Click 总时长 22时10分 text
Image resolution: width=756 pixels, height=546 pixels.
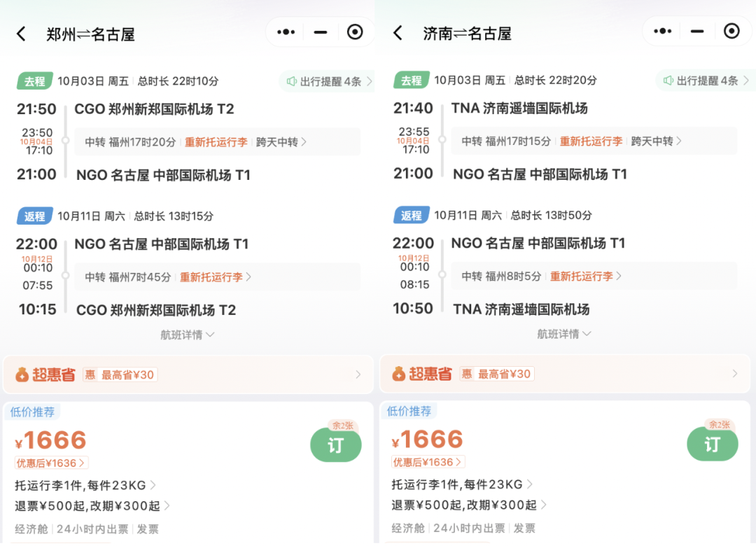pos(178,81)
